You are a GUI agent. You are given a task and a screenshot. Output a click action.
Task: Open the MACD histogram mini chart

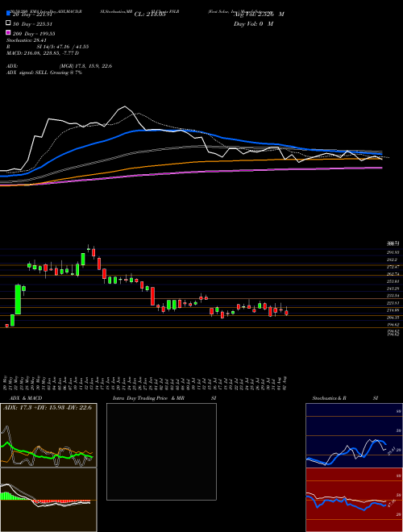[48, 500]
